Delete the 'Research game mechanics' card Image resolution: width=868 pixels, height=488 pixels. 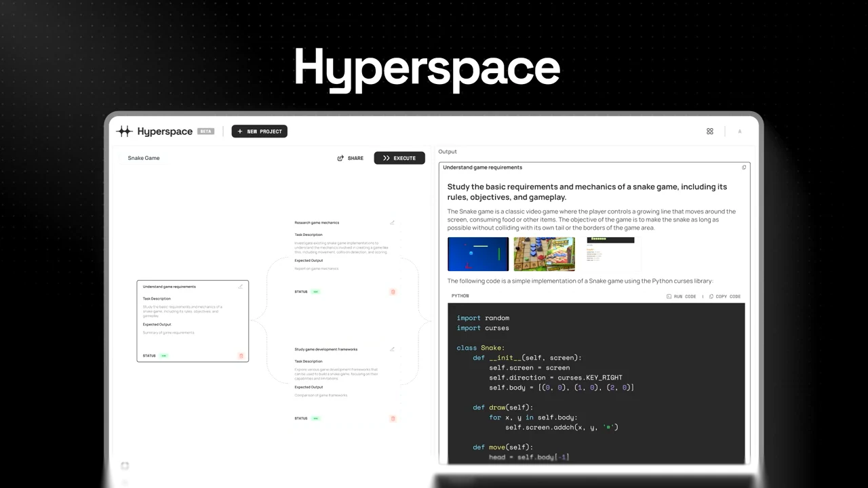393,292
